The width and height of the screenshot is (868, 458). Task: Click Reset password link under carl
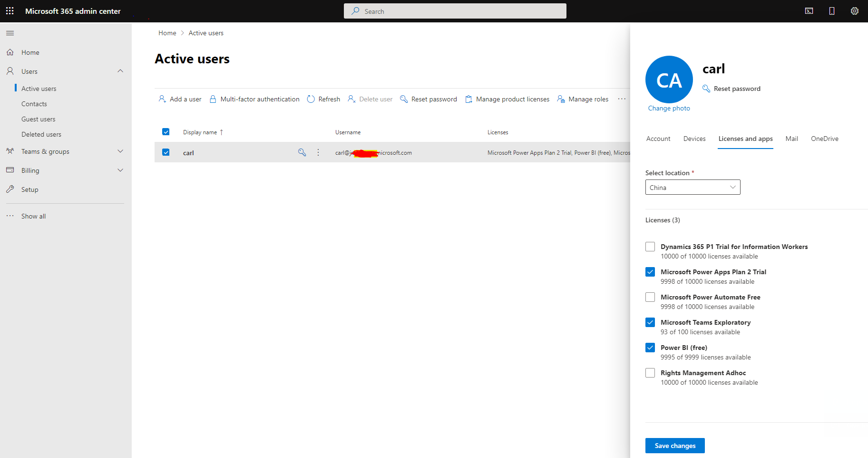click(x=737, y=89)
